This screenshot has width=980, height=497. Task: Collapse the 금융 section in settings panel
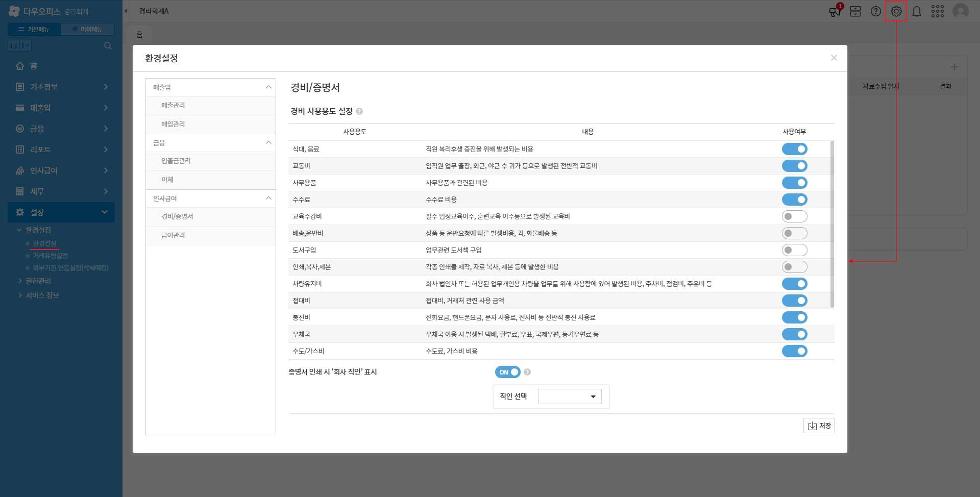(x=268, y=143)
